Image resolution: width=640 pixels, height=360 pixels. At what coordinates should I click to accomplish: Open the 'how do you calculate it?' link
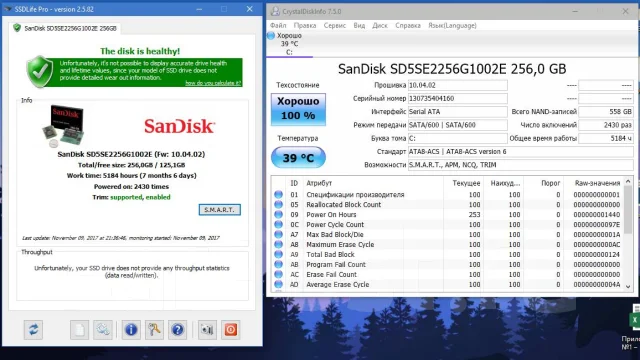coord(213,83)
